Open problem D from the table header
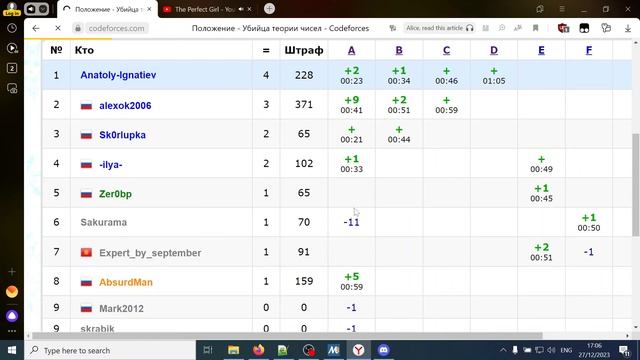This screenshot has width=640, height=360. [494, 50]
